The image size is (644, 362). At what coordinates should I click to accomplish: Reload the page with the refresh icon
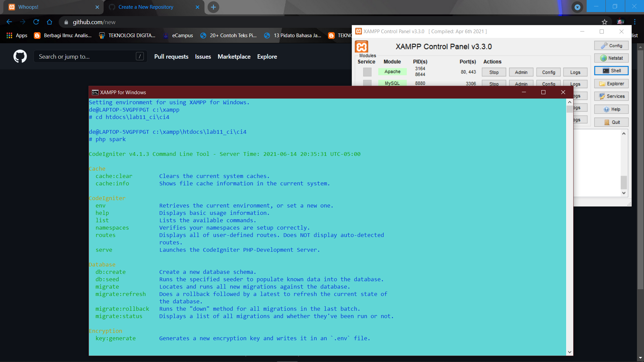pos(36,22)
